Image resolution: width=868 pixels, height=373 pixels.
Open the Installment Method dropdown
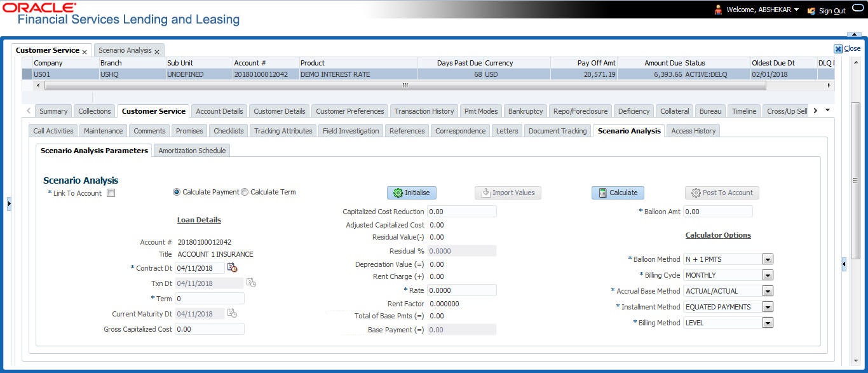point(768,307)
